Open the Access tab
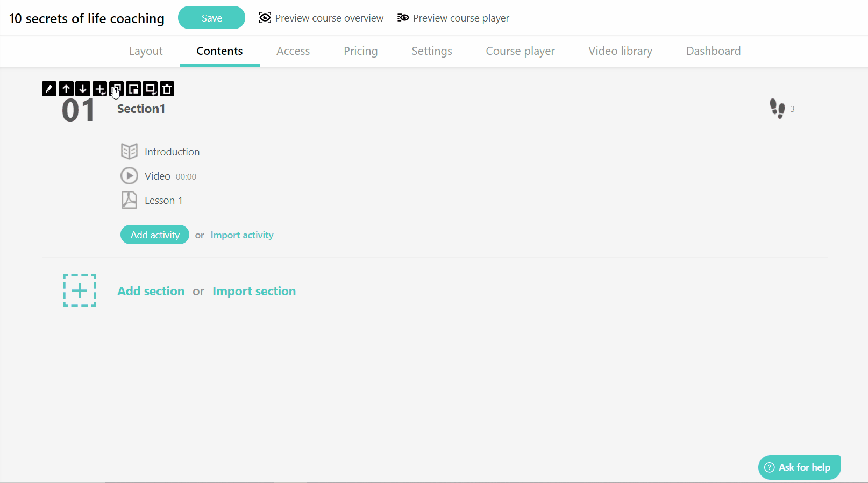Screen dimensions: 868x483 293,51
